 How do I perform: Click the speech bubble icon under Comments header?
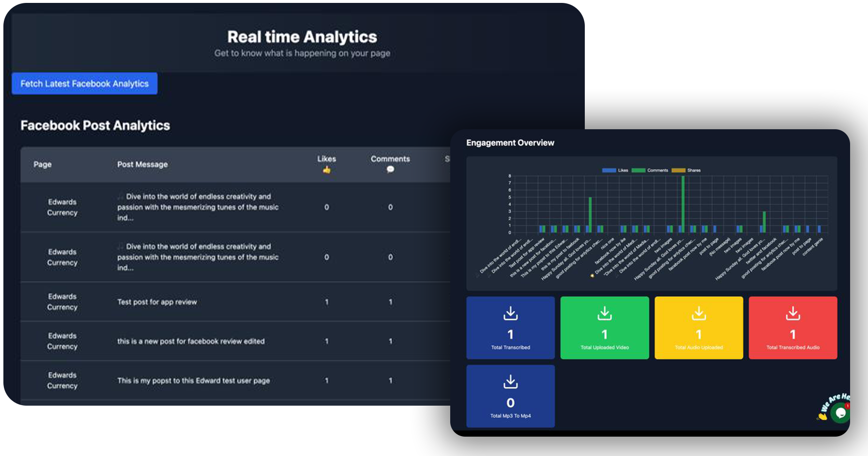click(390, 169)
